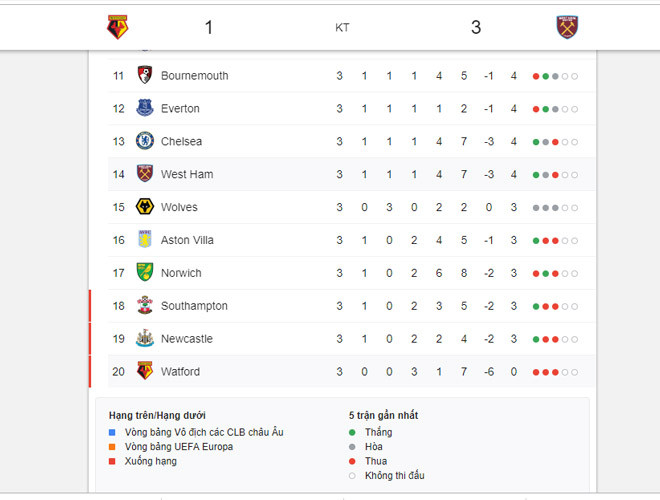Click the red relegation legend square

113,461
